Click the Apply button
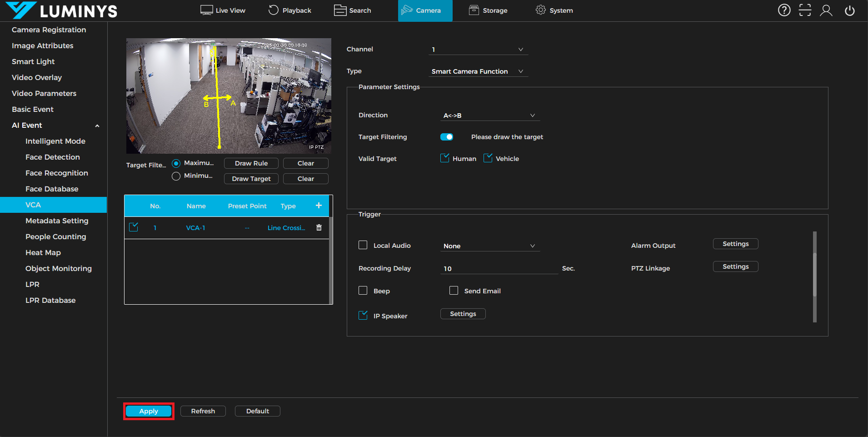This screenshot has width=868, height=437. click(149, 411)
